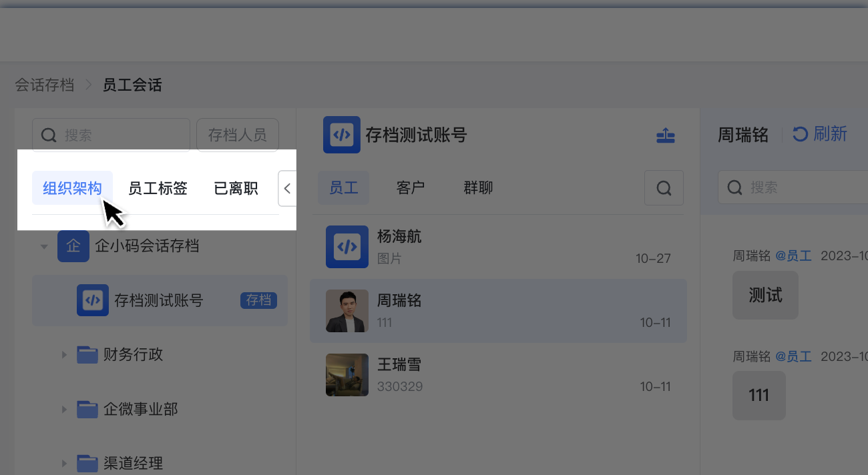Click the 10-27 date on 杨海航 row
Screen dimensions: 868x475
(x=653, y=258)
